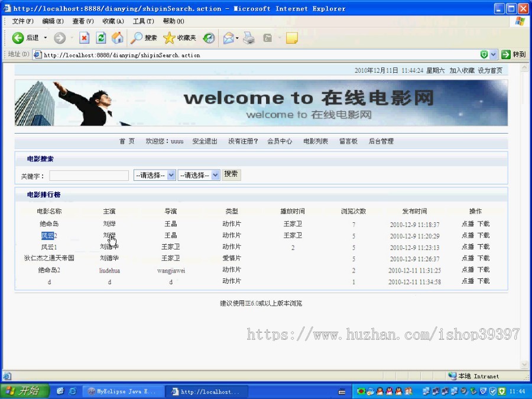532x399 pixels.
Task: Click the yellow note icon in toolbar
Action: pos(292,38)
